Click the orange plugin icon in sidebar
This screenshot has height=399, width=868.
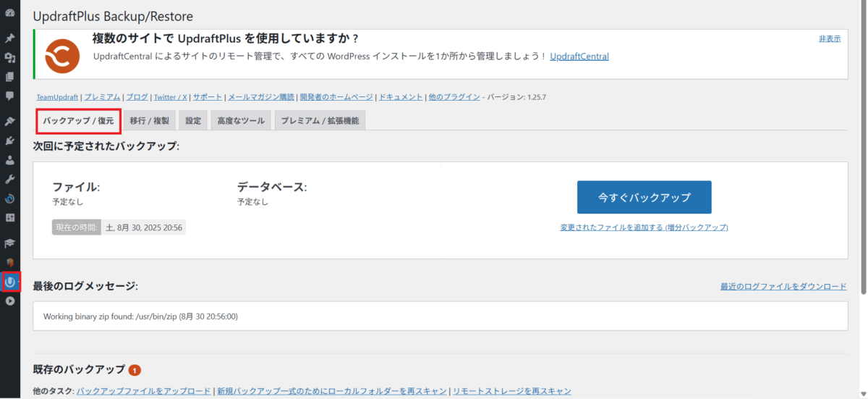pyautogui.click(x=10, y=262)
